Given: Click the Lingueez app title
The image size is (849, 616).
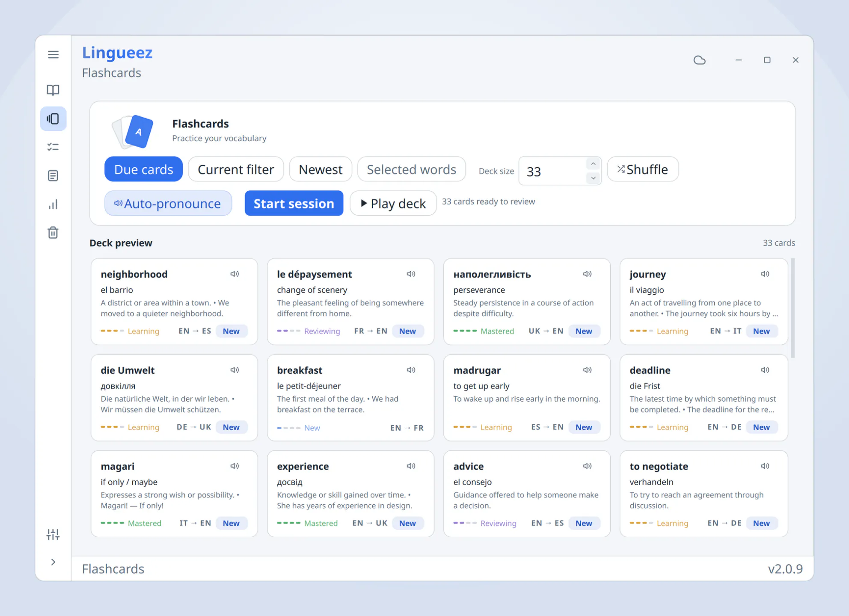Looking at the screenshot, I should point(117,53).
